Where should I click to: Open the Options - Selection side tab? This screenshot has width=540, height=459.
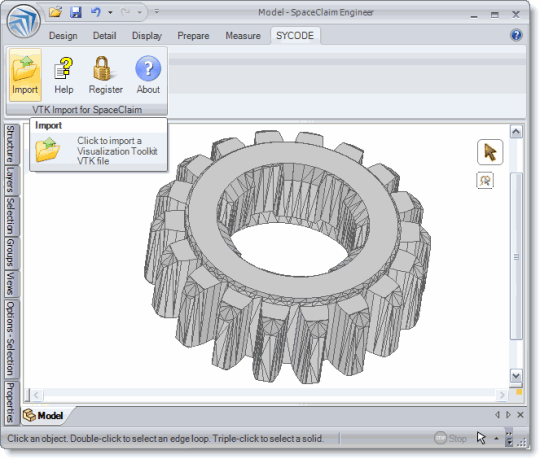tap(11, 339)
